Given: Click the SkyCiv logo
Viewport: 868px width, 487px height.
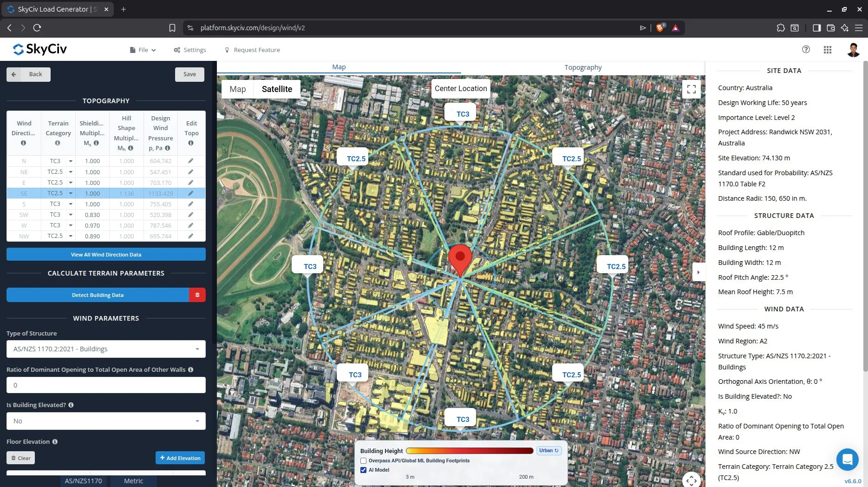Looking at the screenshot, I should pyautogui.click(x=40, y=49).
